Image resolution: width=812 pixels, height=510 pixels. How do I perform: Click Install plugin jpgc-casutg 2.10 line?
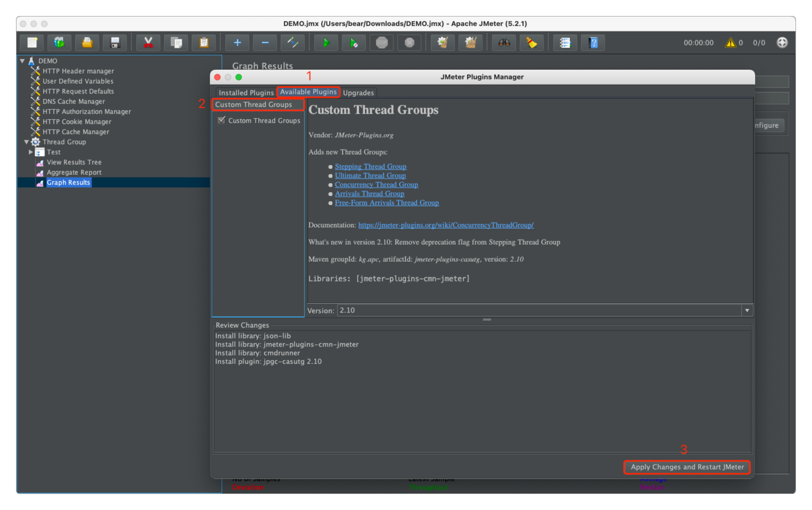coord(268,361)
